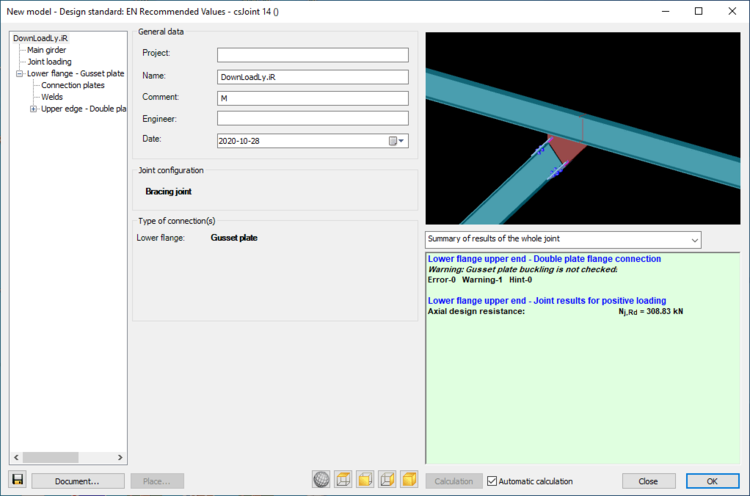Click the Document... button

78,481
